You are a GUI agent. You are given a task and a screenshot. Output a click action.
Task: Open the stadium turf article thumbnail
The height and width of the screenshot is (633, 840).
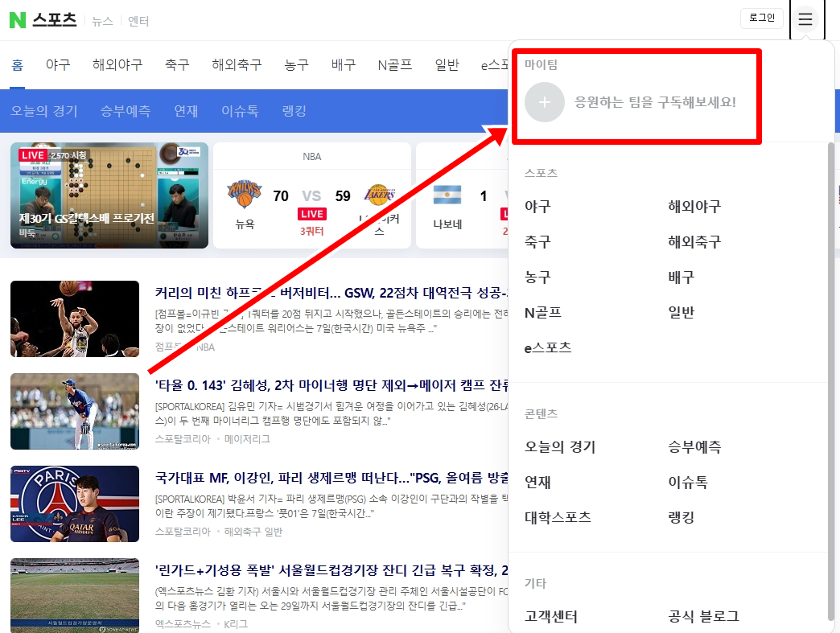[x=75, y=595]
